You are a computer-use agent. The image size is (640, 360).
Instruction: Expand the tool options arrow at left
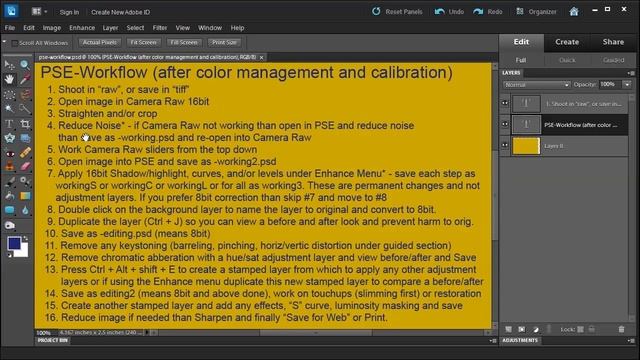pos(4,42)
